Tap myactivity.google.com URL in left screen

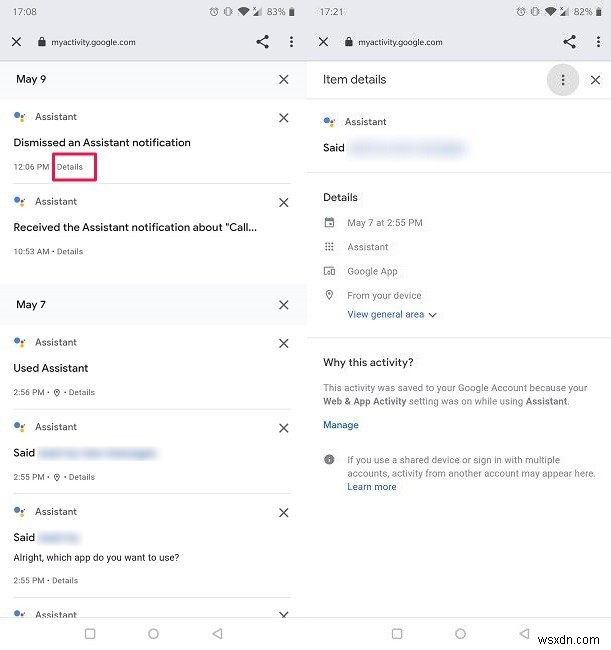[x=93, y=42]
